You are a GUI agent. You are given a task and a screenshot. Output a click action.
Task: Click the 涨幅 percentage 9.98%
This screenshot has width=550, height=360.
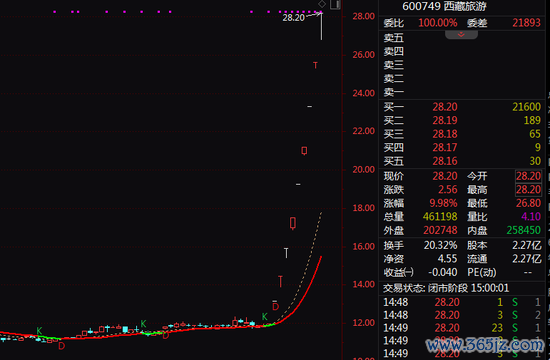[443, 203]
